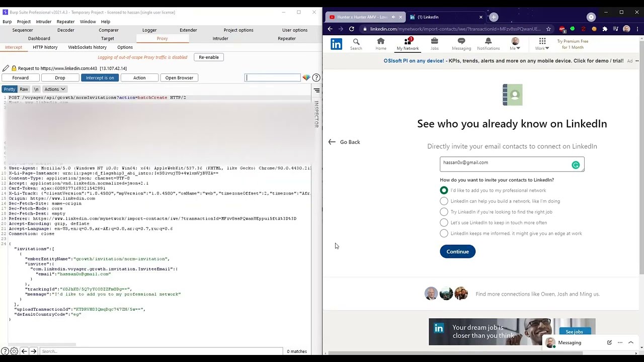Expand the Actions dropdown in editor
Image resolution: width=644 pixels, height=362 pixels.
pos(54,89)
